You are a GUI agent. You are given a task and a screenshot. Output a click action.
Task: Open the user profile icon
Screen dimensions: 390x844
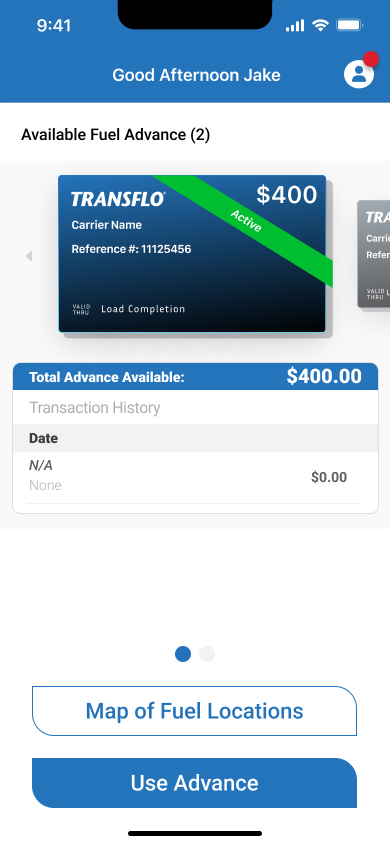pyautogui.click(x=359, y=74)
